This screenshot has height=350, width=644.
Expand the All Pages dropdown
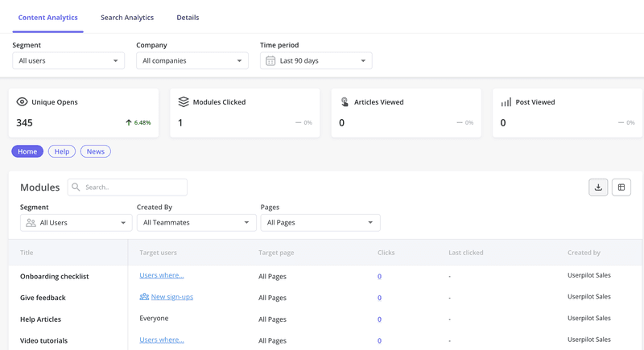(320, 223)
